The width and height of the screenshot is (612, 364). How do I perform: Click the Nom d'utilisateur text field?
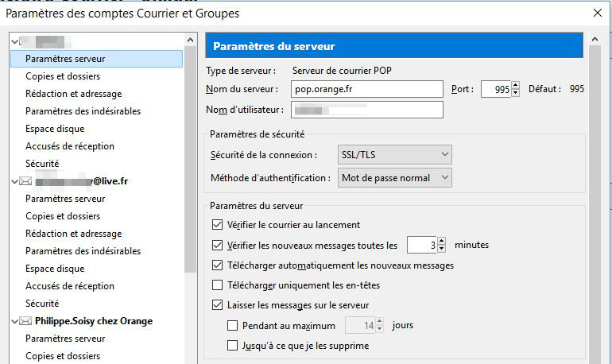[366, 110]
